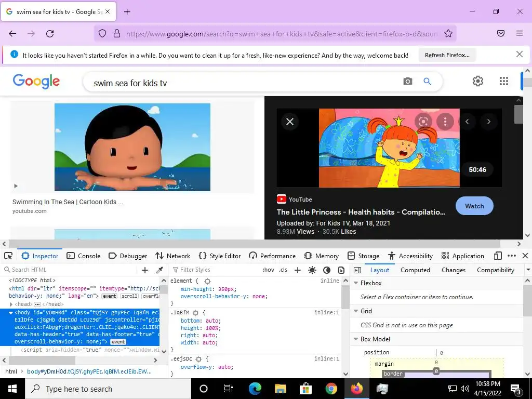Click the event badge on body element
This screenshot has width=532, height=399.
118,342
